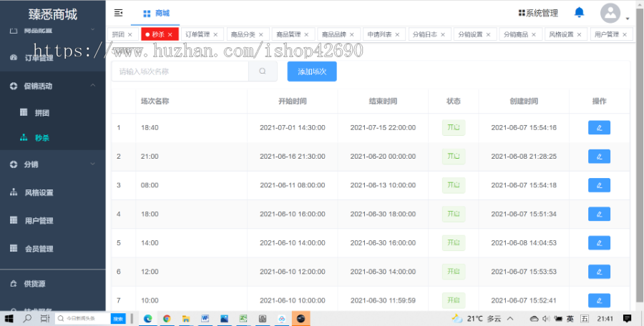The image size is (644, 326).
Task: Edit the 10:00 session row
Action: pos(599,300)
